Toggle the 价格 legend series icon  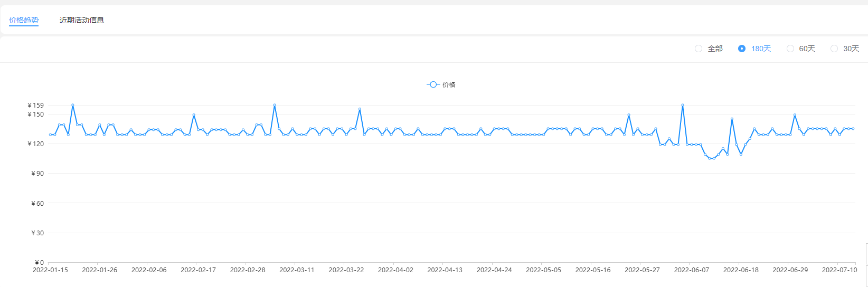(433, 84)
